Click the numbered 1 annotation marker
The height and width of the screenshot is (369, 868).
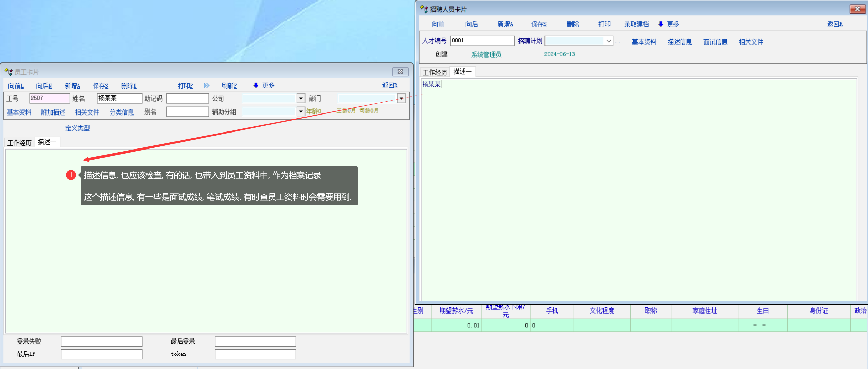(71, 175)
